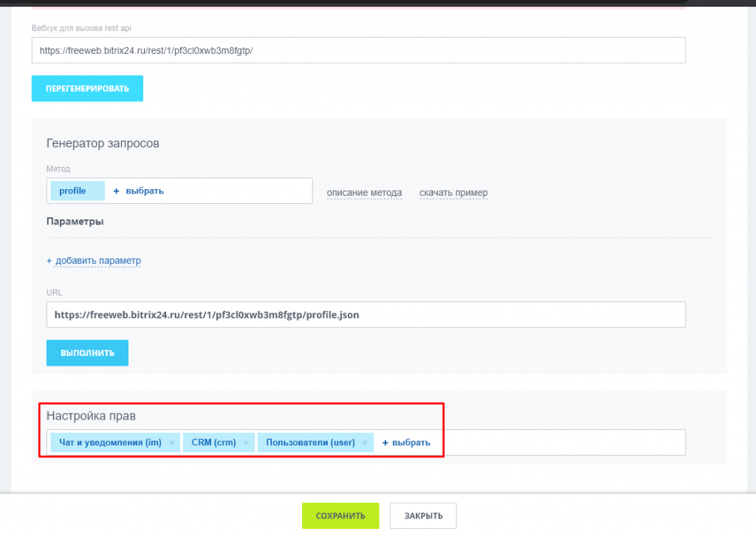The height and width of the screenshot is (537, 756).
Task: Open + выбрать in Настройка прав
Action: [x=406, y=443]
